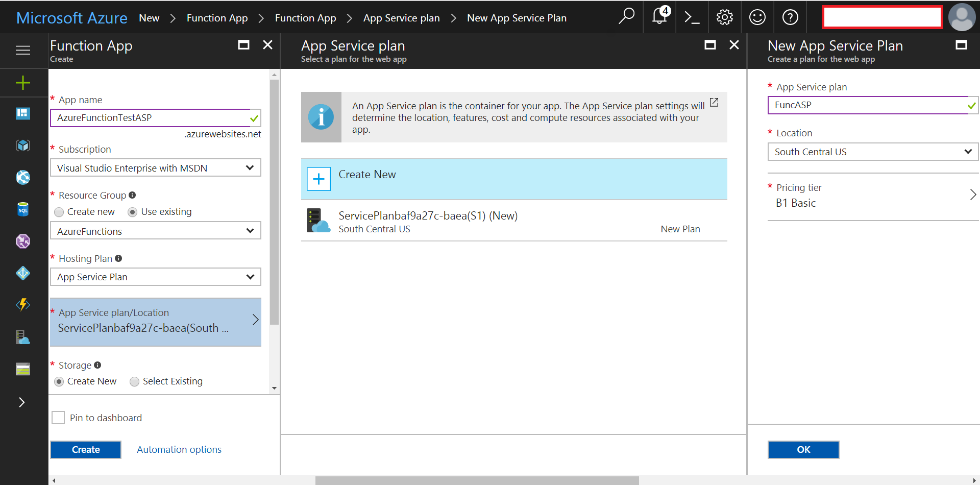The image size is (980, 485).
Task: Click the Create button
Action: pyautogui.click(x=86, y=450)
